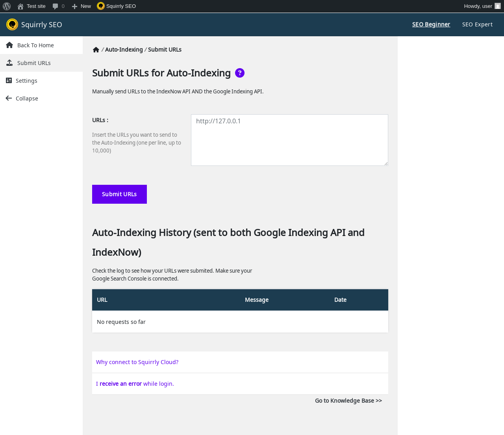Select Submit URLs in sidebar
The width and height of the screenshot is (504, 435).
coord(34,63)
